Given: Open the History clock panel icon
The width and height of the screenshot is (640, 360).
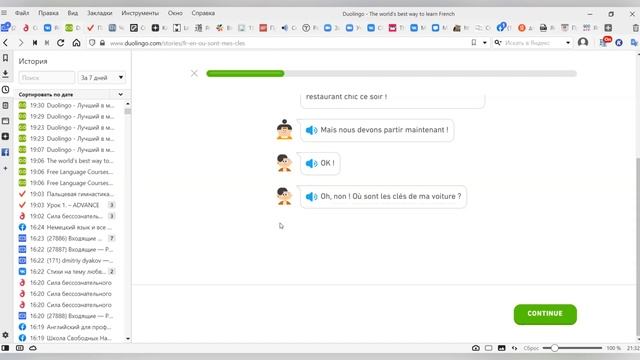Looking at the screenshot, I should [5, 89].
